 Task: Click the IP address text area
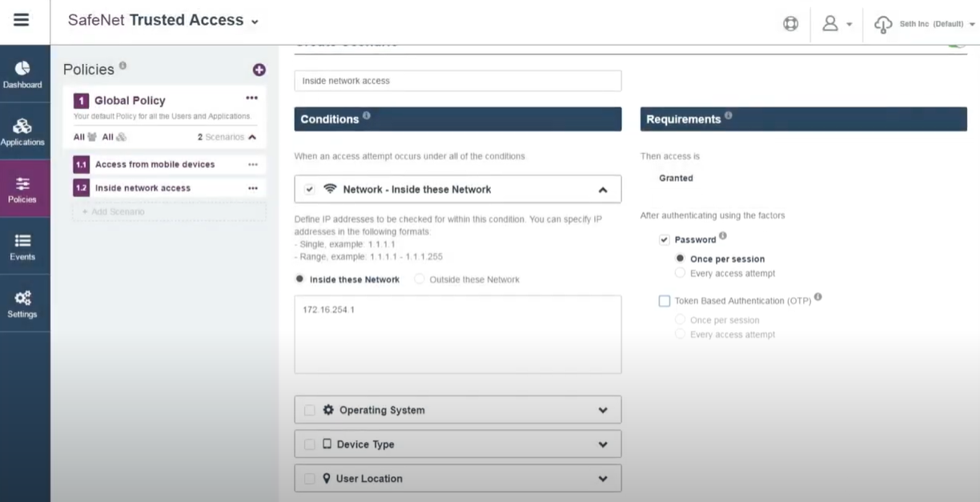point(457,332)
